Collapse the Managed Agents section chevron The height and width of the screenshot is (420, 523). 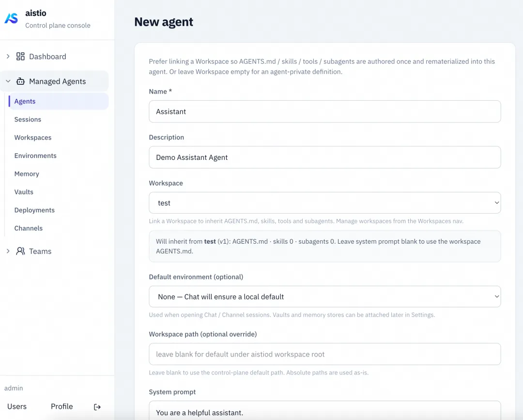coord(8,81)
